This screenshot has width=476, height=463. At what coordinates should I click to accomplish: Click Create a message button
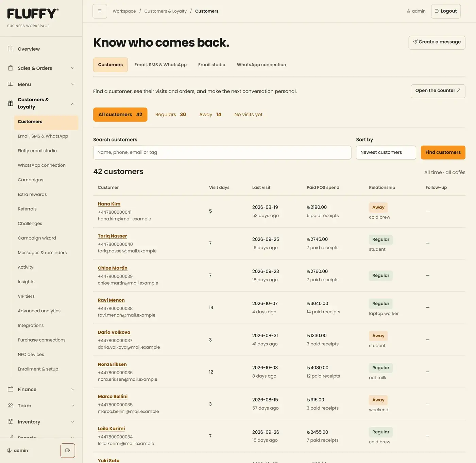click(x=437, y=43)
